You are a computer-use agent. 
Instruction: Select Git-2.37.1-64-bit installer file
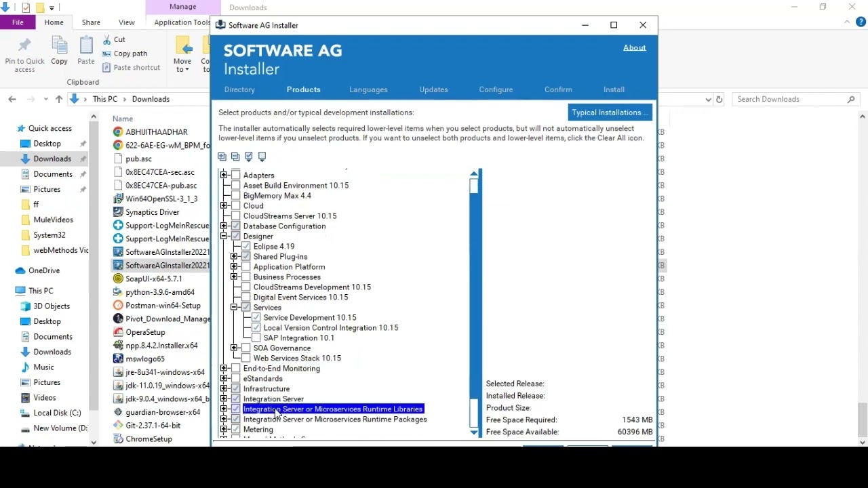pyautogui.click(x=146, y=426)
